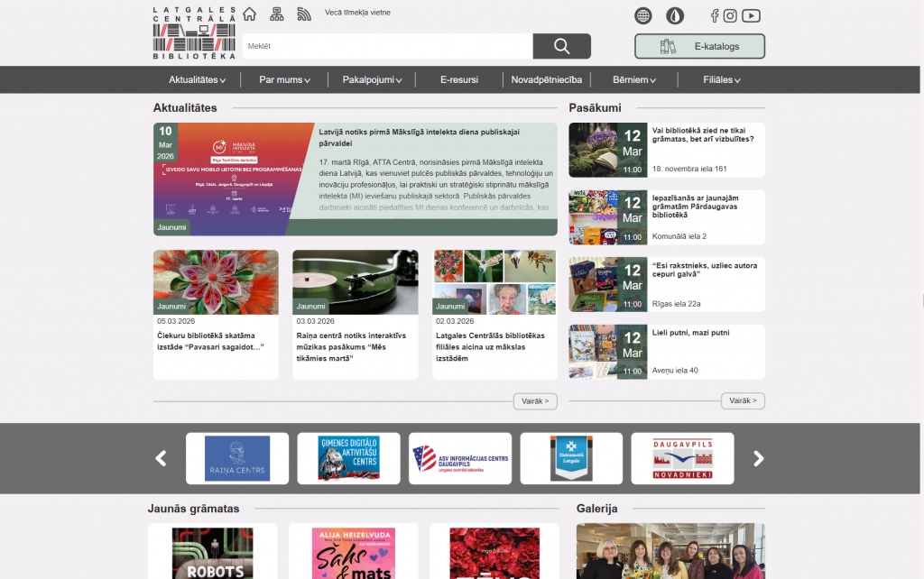Screen dimensions: 924x579
Task: Expand the Pakalpojumi dropdown
Action: pos(372,79)
